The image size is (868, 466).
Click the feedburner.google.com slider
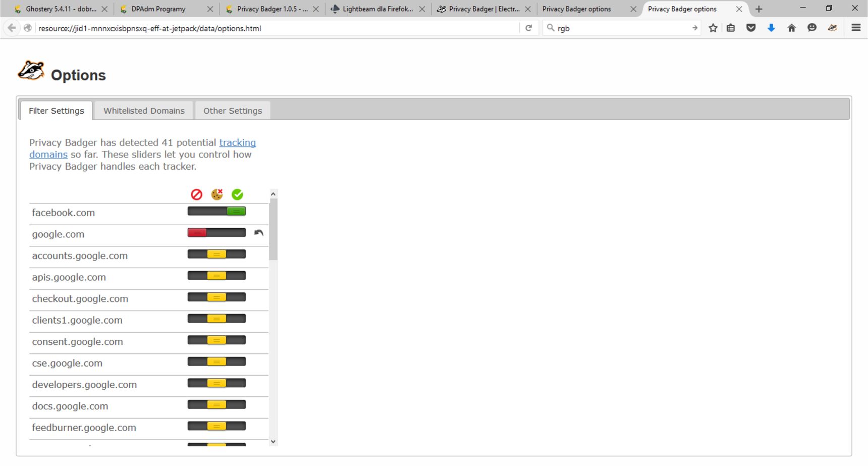click(x=216, y=426)
